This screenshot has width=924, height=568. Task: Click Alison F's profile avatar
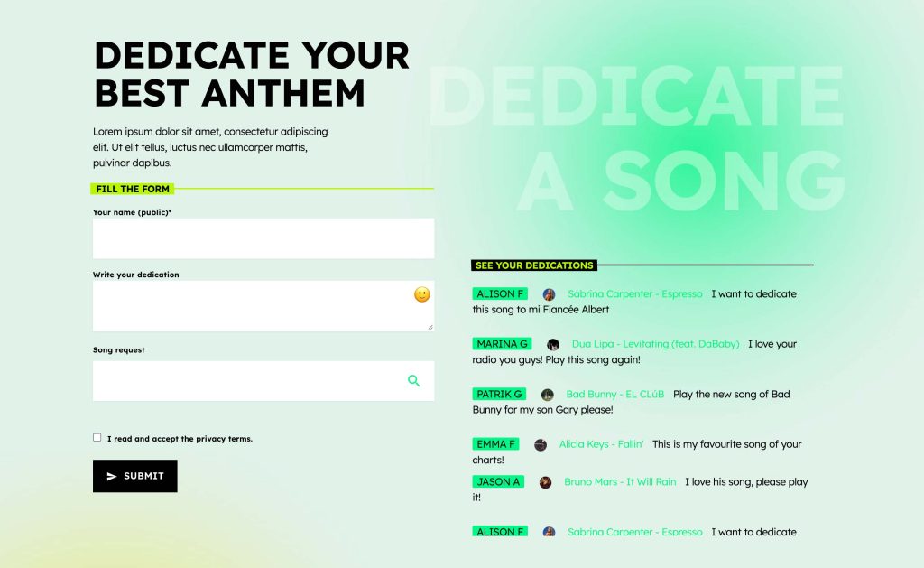point(548,293)
